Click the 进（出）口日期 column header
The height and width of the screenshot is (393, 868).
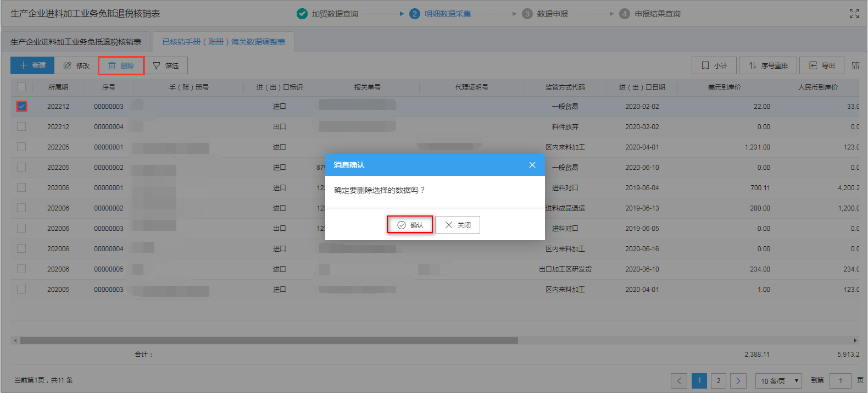(x=642, y=87)
